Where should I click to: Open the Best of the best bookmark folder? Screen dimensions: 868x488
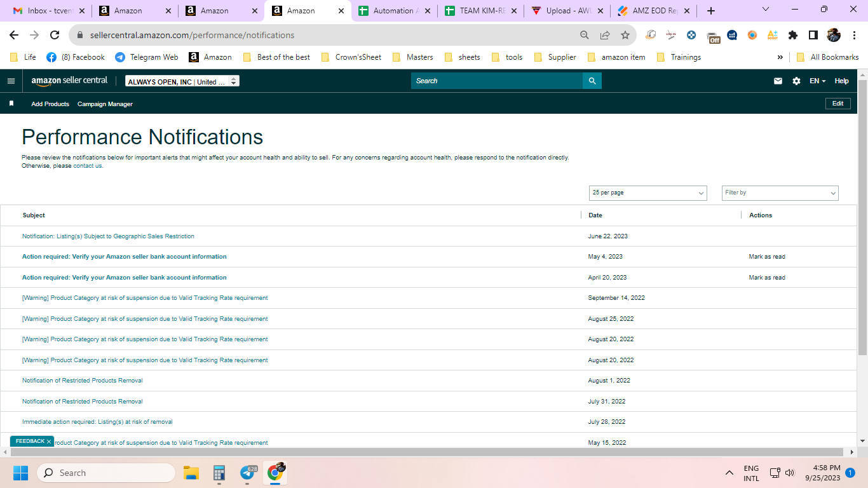click(276, 57)
